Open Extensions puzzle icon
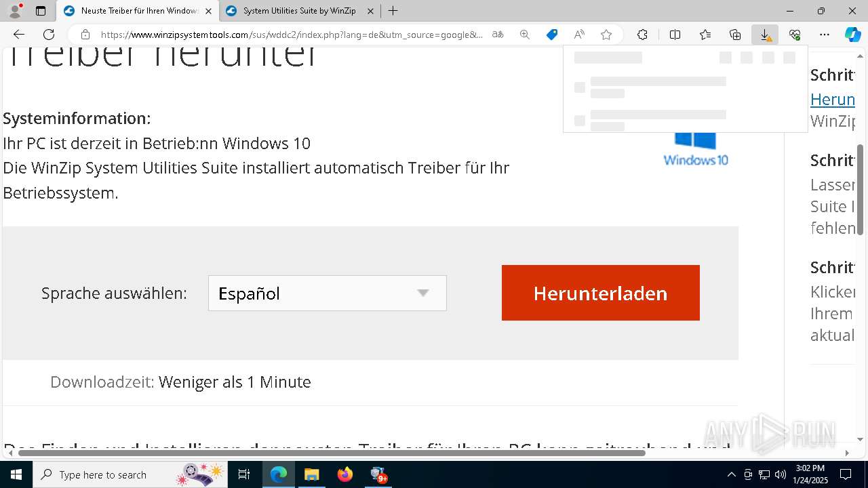The image size is (868, 488). coord(642,35)
